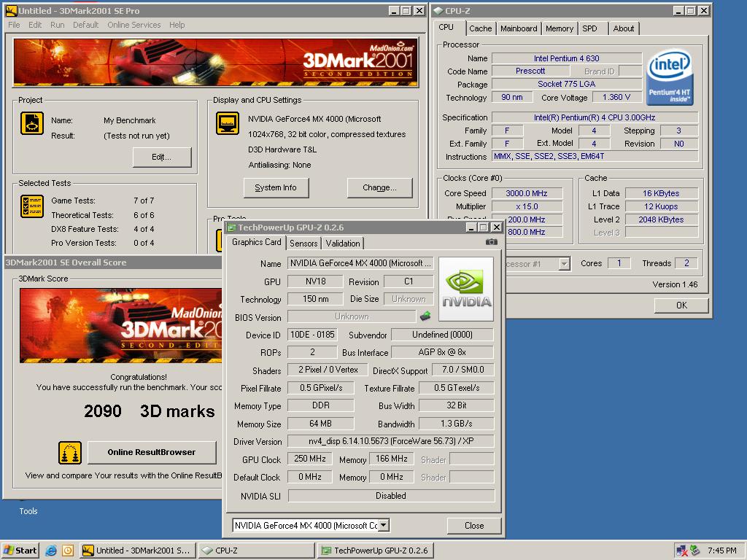Select the Graphics Card tab in GPU-Z
The width and height of the screenshot is (747, 560).
pyautogui.click(x=256, y=242)
